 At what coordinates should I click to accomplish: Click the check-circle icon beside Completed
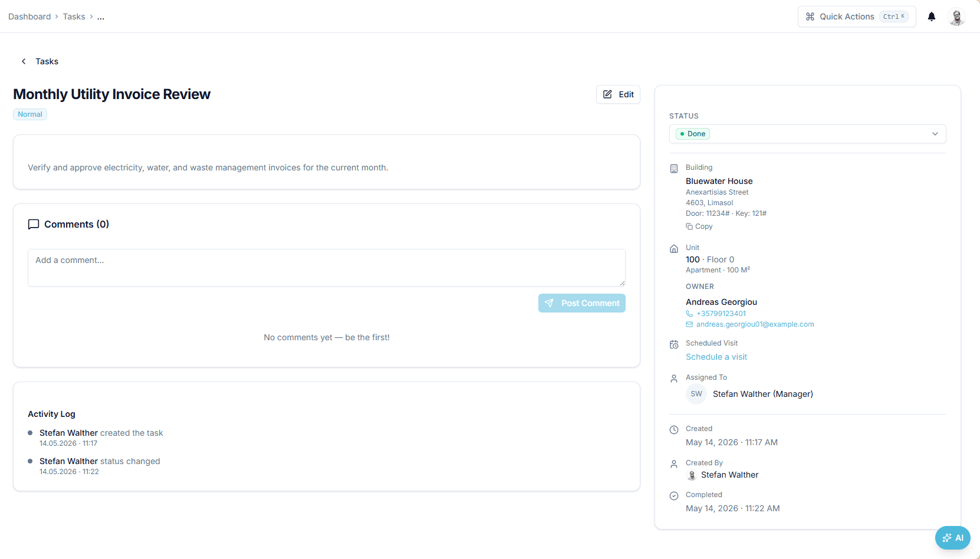click(x=674, y=496)
